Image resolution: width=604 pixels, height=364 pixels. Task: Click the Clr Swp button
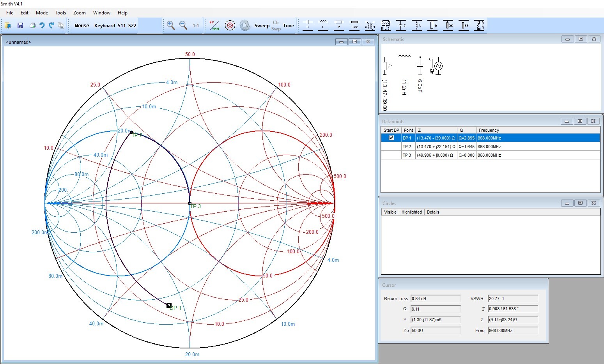(x=276, y=26)
